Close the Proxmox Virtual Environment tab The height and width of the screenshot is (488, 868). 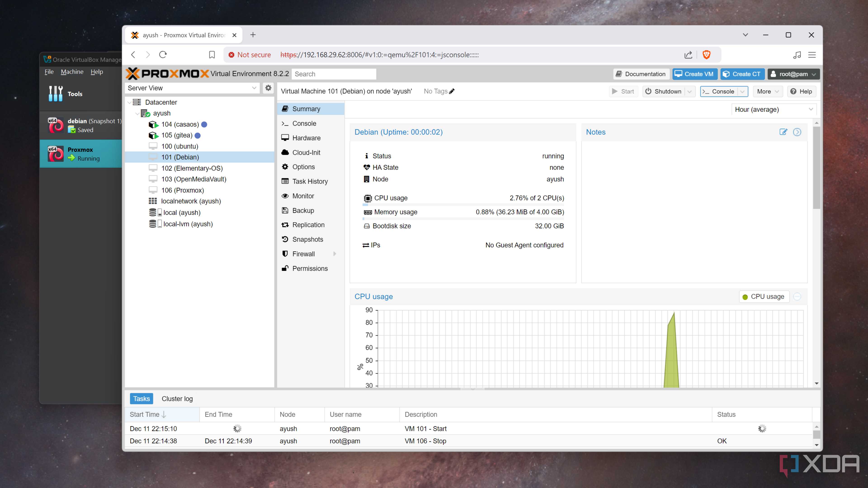(235, 35)
